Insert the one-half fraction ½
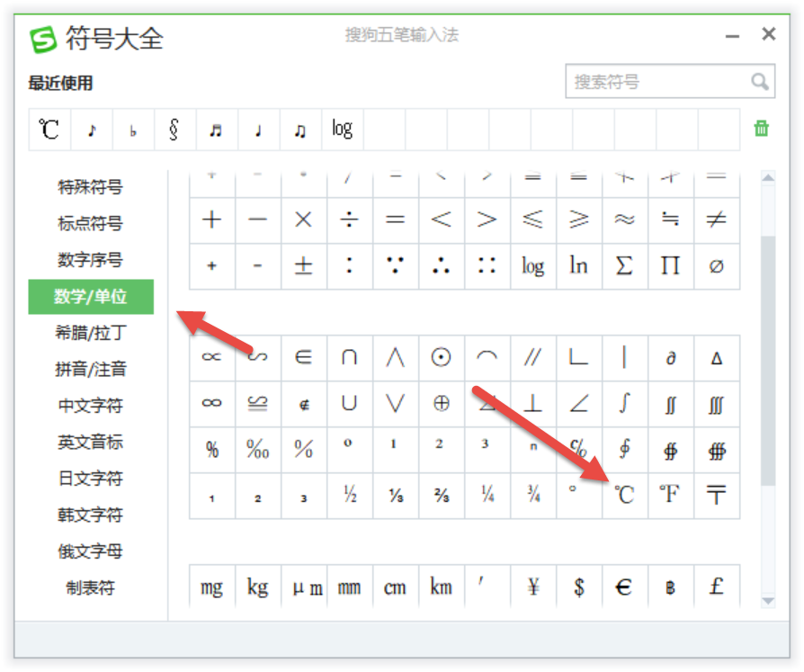 (x=350, y=496)
